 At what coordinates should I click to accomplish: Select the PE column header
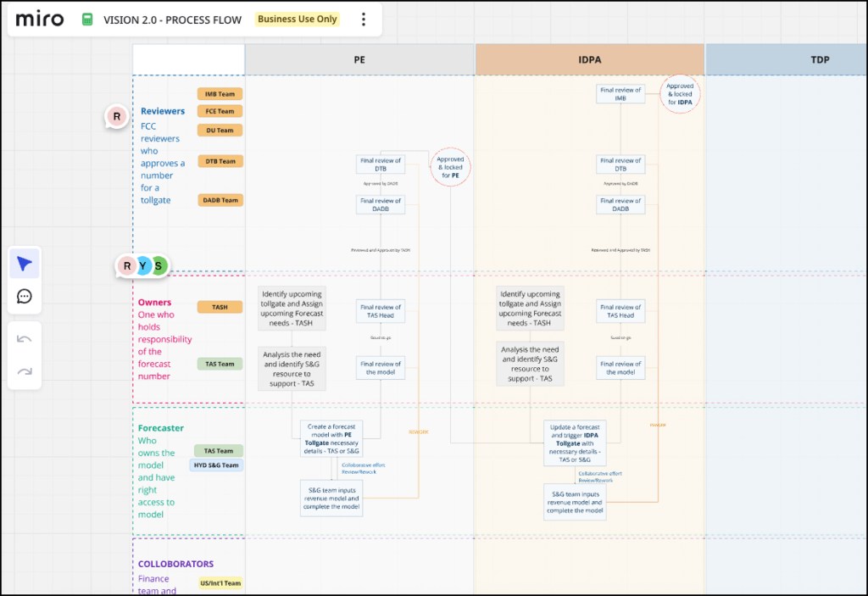359,59
